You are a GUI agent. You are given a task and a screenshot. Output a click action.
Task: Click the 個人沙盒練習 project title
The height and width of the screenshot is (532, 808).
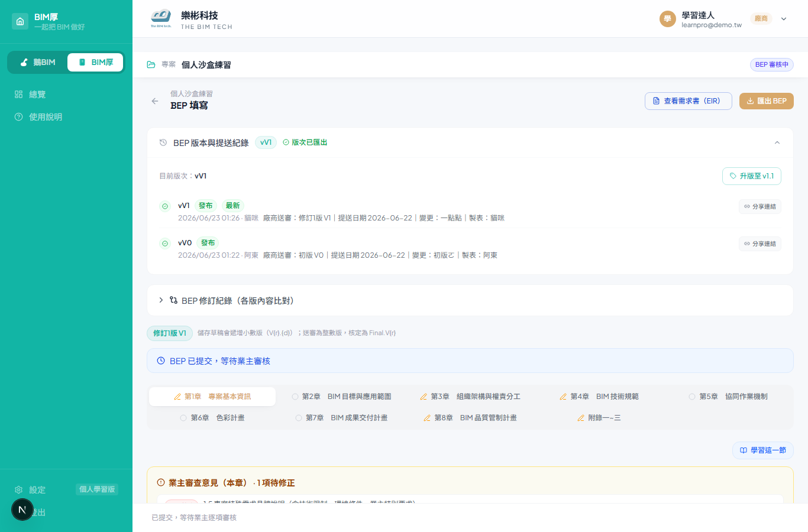coord(206,65)
